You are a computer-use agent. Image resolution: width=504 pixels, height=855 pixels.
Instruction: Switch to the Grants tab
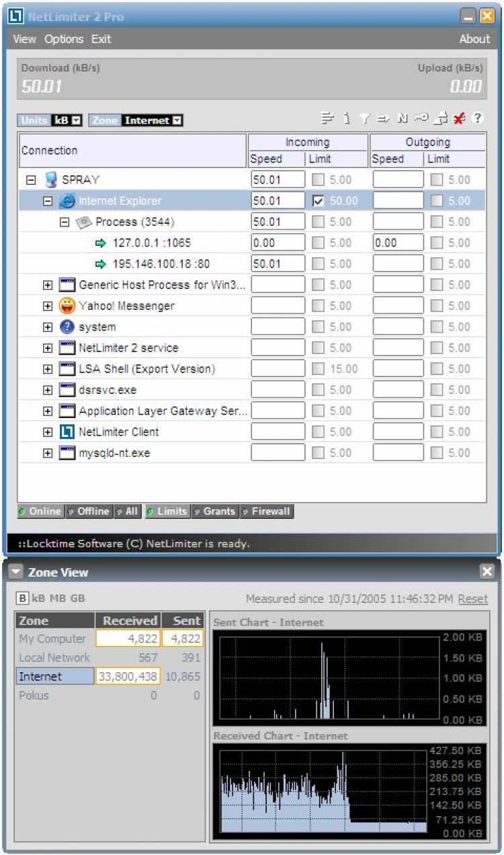tap(215, 512)
